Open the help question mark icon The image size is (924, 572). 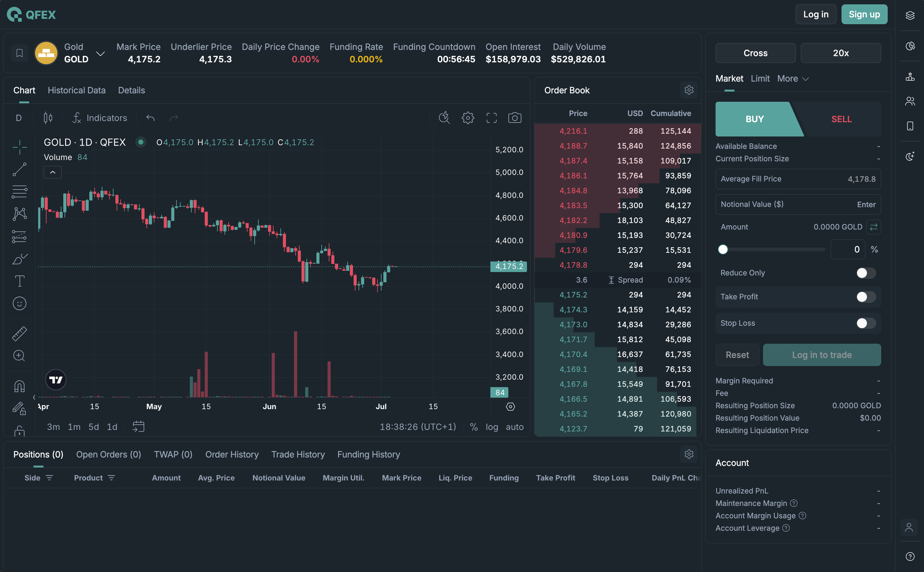(910, 556)
